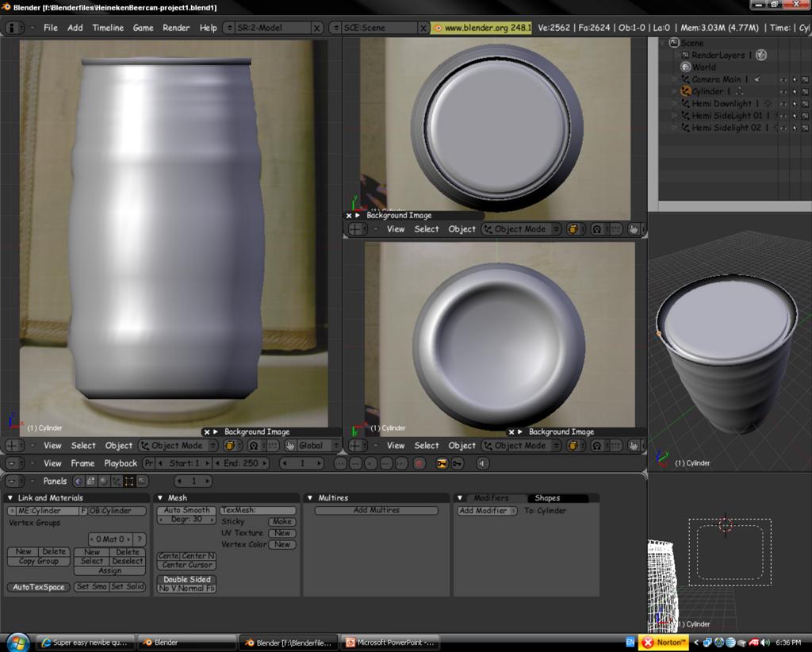Click the Scene icon in the outliner
This screenshot has width=812, height=652.
(674, 43)
